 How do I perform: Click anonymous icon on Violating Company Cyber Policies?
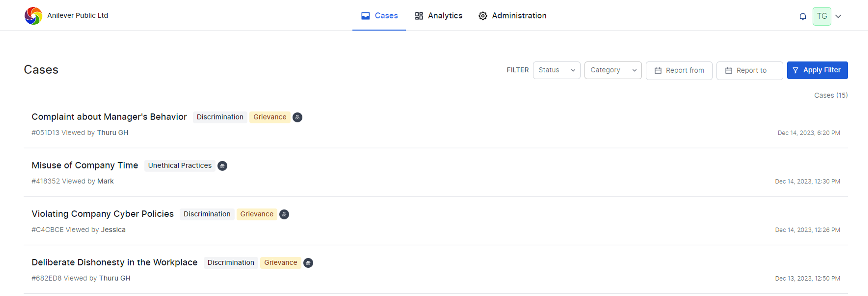tap(284, 214)
